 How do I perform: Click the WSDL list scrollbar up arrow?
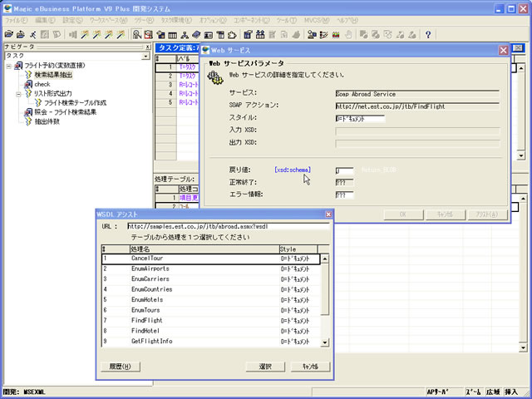tap(325, 259)
